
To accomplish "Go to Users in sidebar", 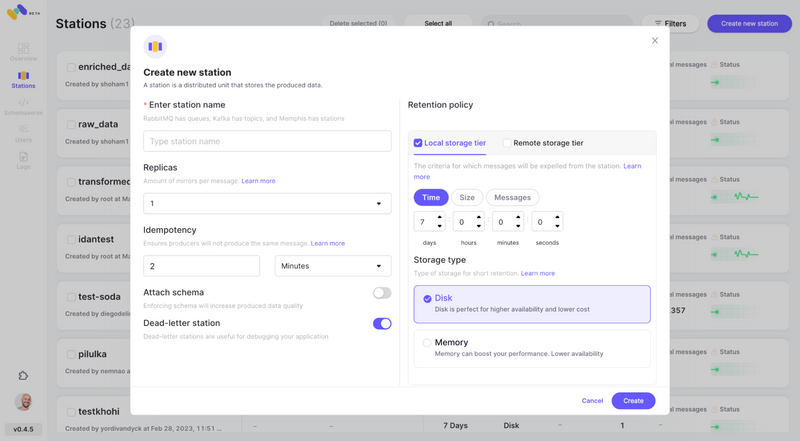I will (23, 131).
